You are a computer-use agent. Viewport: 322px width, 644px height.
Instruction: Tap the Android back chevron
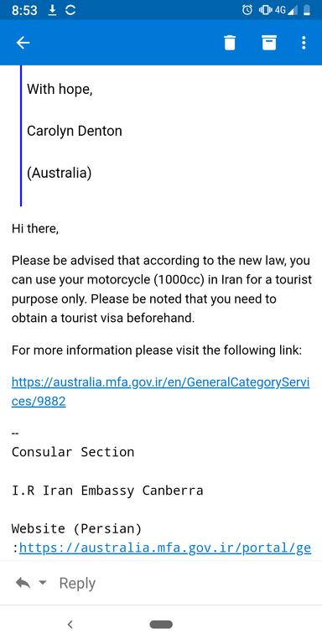coord(70,625)
